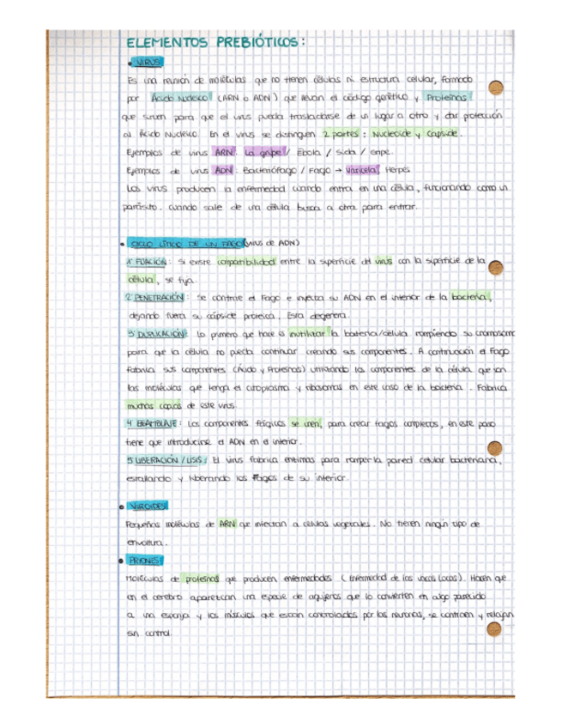Select the blue highlighted 'PRIONES' heading
This screenshot has width=562, height=728.
(145, 561)
